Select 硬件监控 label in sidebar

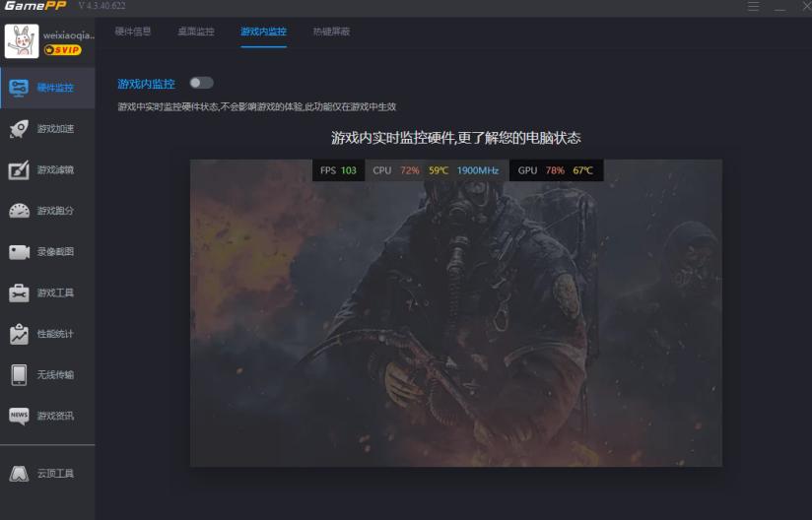(55, 88)
